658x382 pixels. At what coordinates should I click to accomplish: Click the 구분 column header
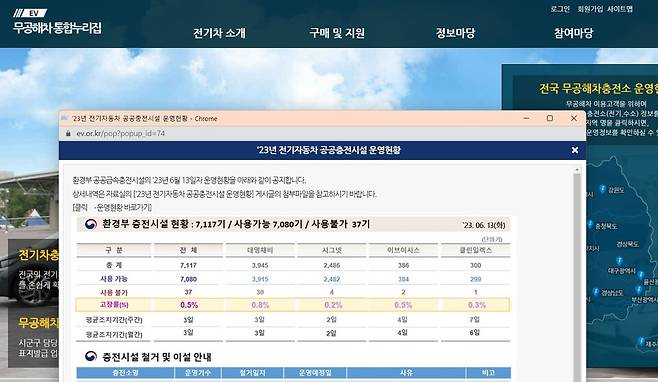(114, 250)
